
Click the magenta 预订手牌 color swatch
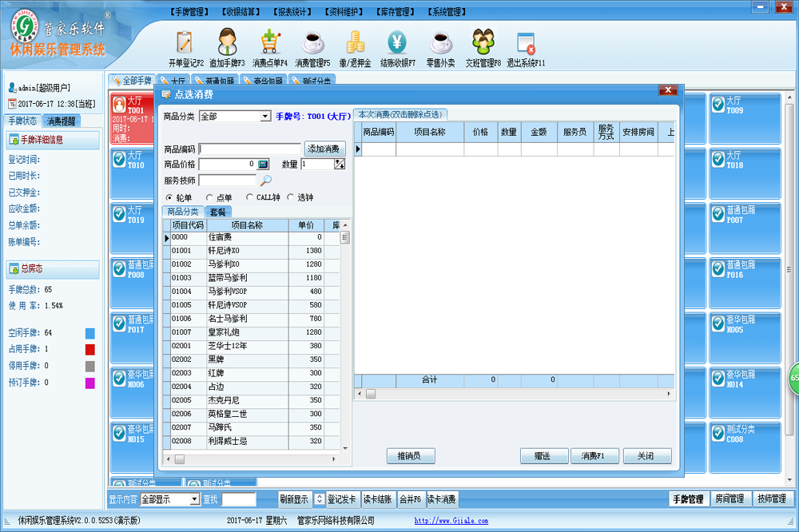coord(89,383)
